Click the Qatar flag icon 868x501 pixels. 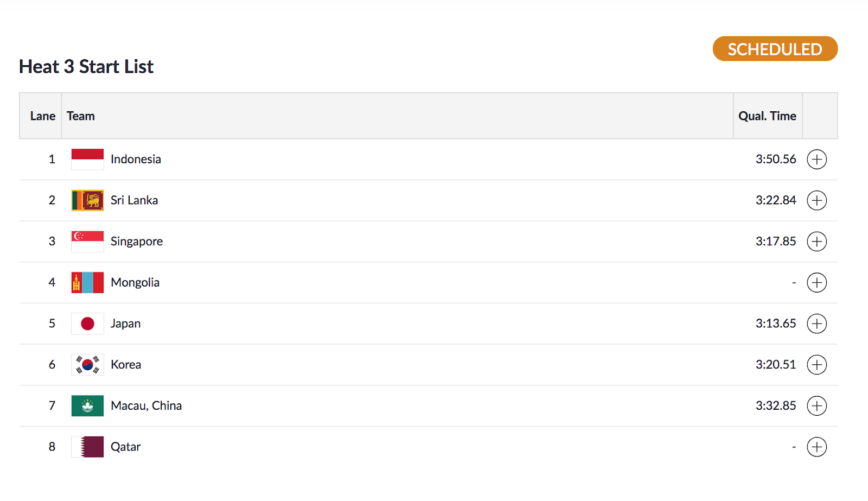coord(87,447)
